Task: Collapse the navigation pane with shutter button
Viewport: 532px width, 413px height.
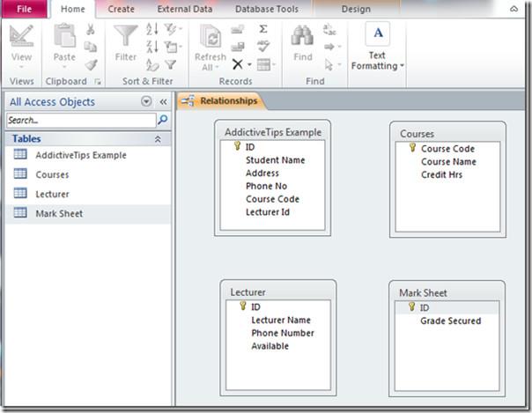Action: (x=163, y=101)
